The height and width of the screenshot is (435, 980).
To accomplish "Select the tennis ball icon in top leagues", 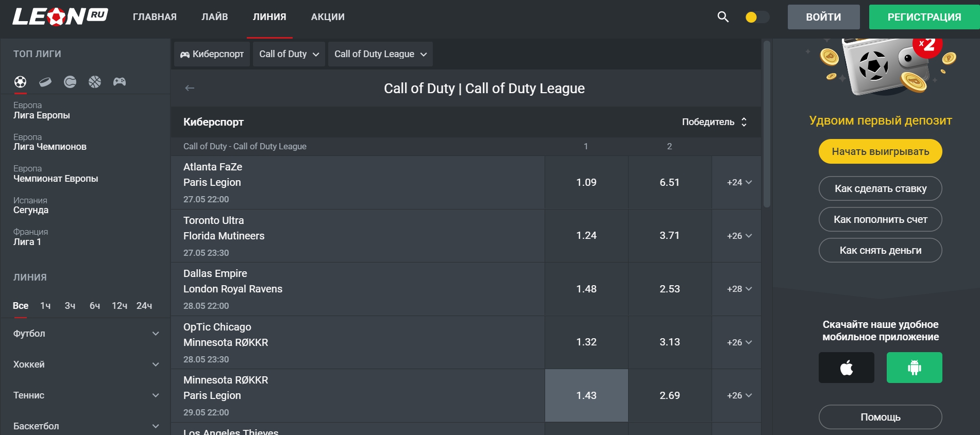I will (x=70, y=82).
